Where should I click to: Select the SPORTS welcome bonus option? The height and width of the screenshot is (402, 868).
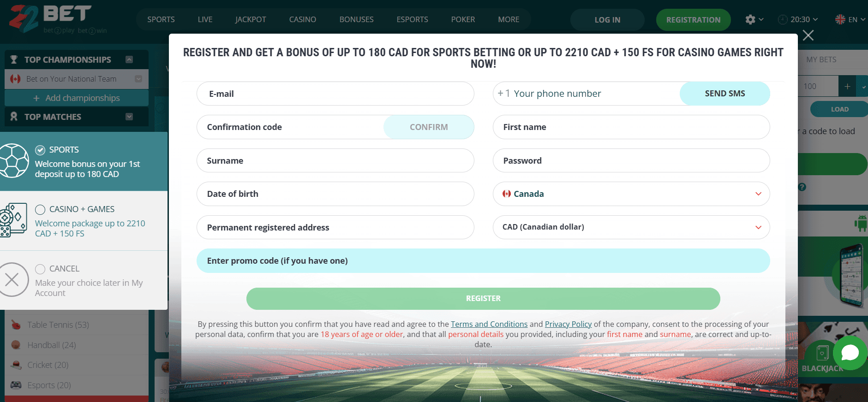(40, 150)
